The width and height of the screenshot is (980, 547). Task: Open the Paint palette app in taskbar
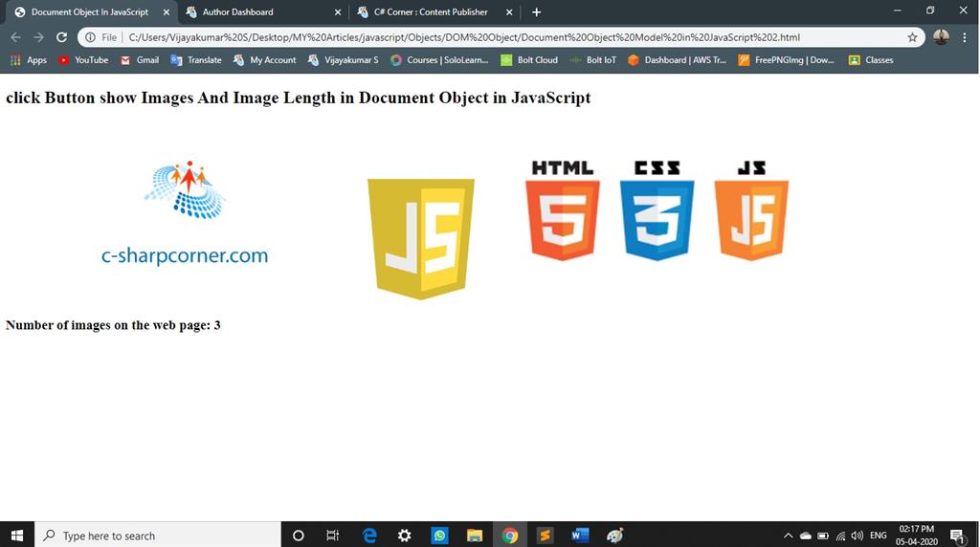[x=615, y=536]
